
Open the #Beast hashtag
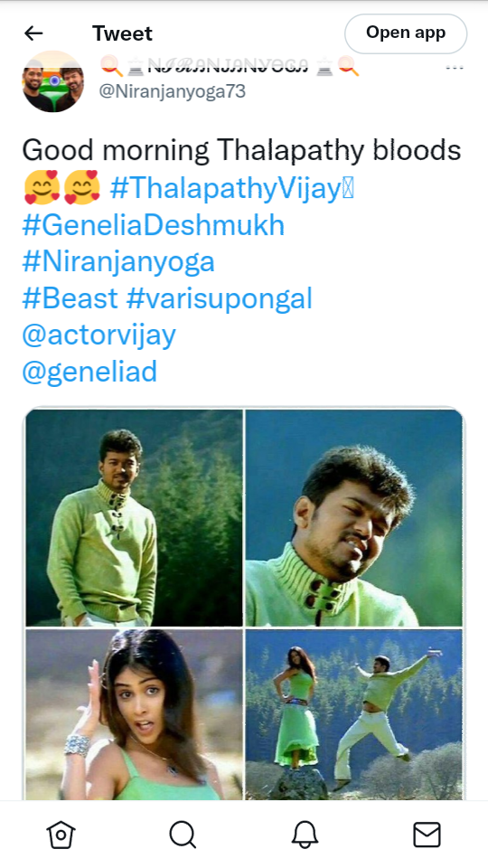pyautogui.click(x=70, y=298)
